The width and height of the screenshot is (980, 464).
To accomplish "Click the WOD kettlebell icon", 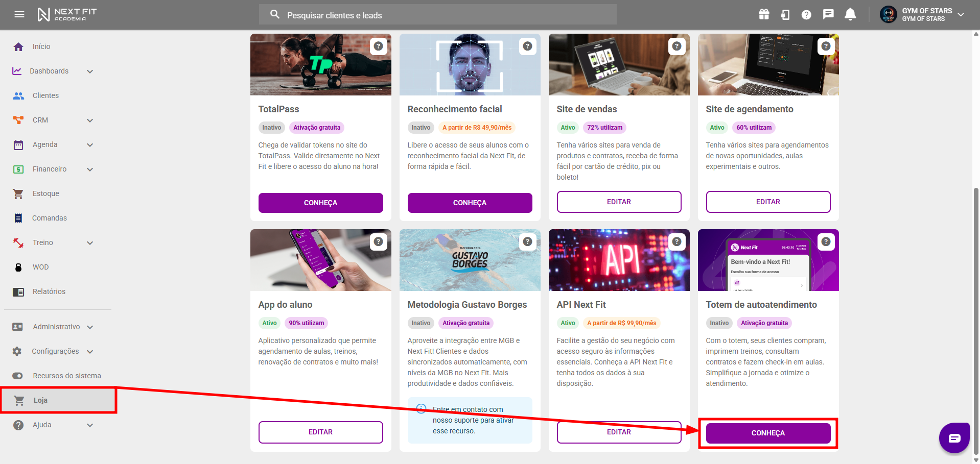I will [x=18, y=267].
